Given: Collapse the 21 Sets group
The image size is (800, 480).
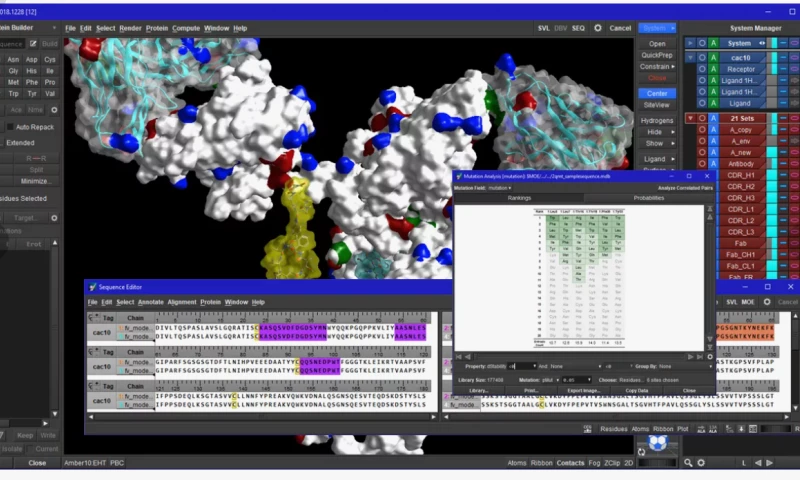Looking at the screenshot, I should point(690,118).
